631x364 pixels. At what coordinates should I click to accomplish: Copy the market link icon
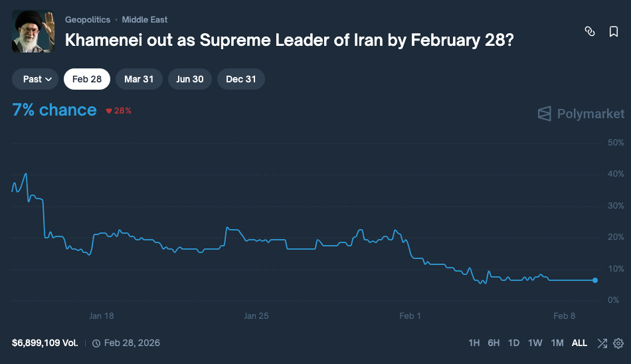(589, 32)
